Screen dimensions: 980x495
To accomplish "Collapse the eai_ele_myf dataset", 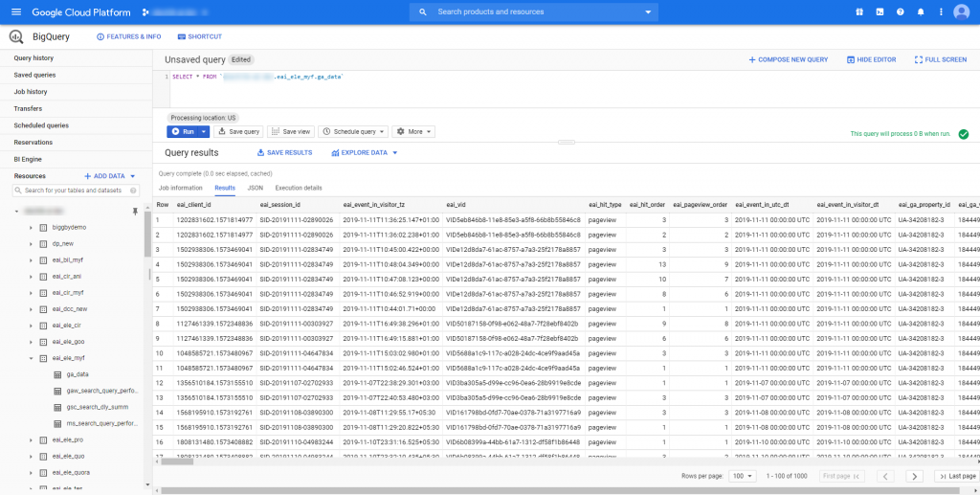I will (31, 358).
